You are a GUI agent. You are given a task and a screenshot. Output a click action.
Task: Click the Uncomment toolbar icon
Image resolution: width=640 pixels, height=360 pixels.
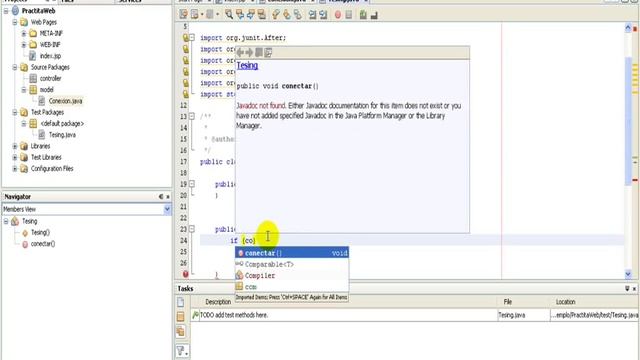coord(374,15)
